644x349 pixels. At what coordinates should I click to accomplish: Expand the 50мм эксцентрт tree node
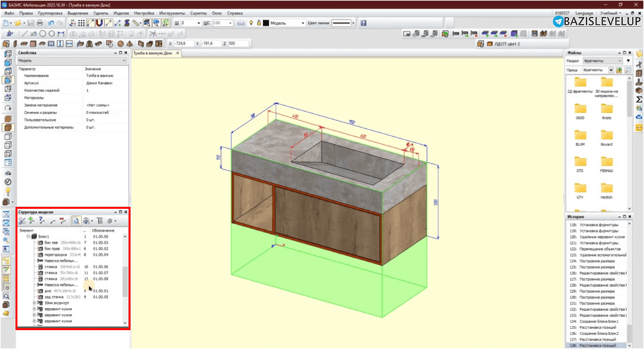[34, 303]
